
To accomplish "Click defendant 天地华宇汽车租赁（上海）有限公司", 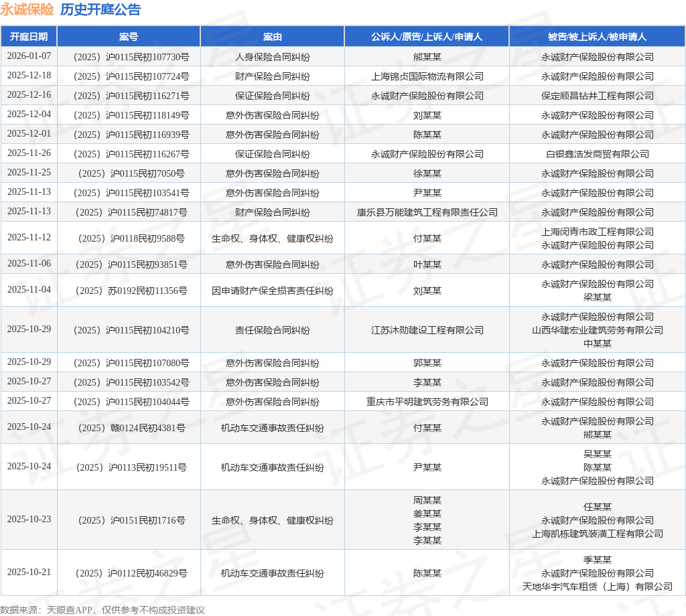I will (597, 587).
